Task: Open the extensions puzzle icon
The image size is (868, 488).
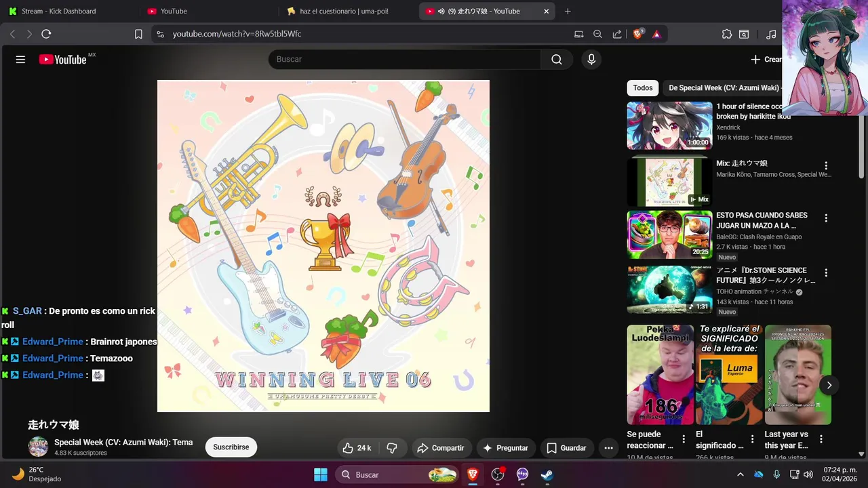Action: click(727, 34)
